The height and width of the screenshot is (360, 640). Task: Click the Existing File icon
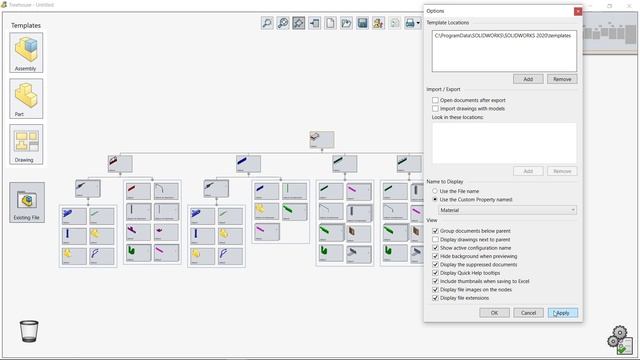click(27, 202)
